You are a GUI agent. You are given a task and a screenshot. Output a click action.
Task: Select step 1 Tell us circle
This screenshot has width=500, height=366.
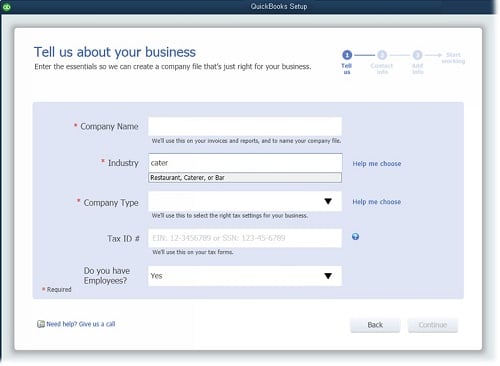[347, 55]
